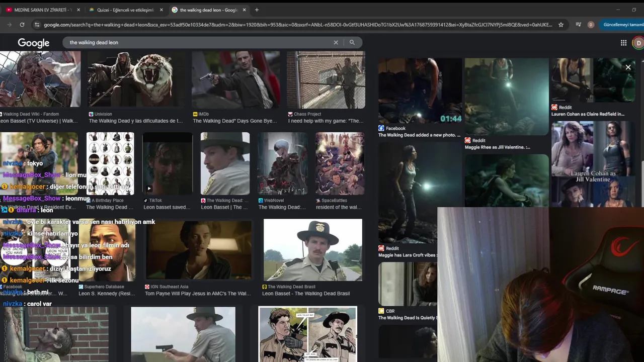The image size is (644, 362).
Task: Open Reddit Maggie Rhee as Jill Valentine image
Action: (507, 97)
